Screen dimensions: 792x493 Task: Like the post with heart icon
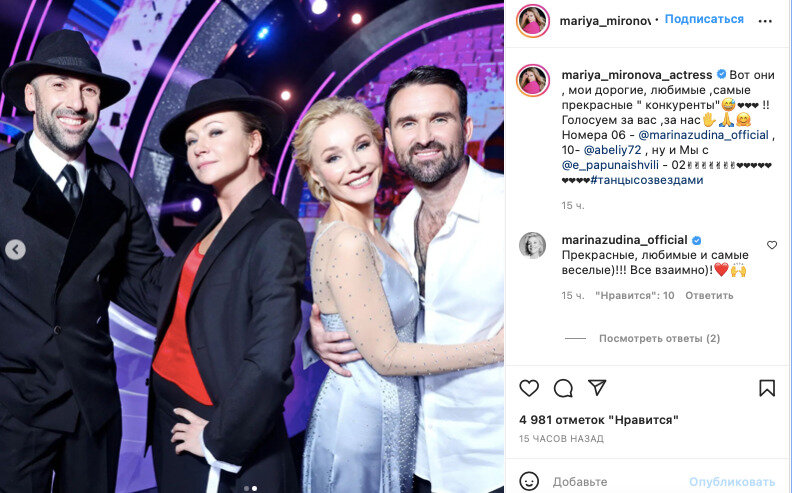click(x=529, y=388)
